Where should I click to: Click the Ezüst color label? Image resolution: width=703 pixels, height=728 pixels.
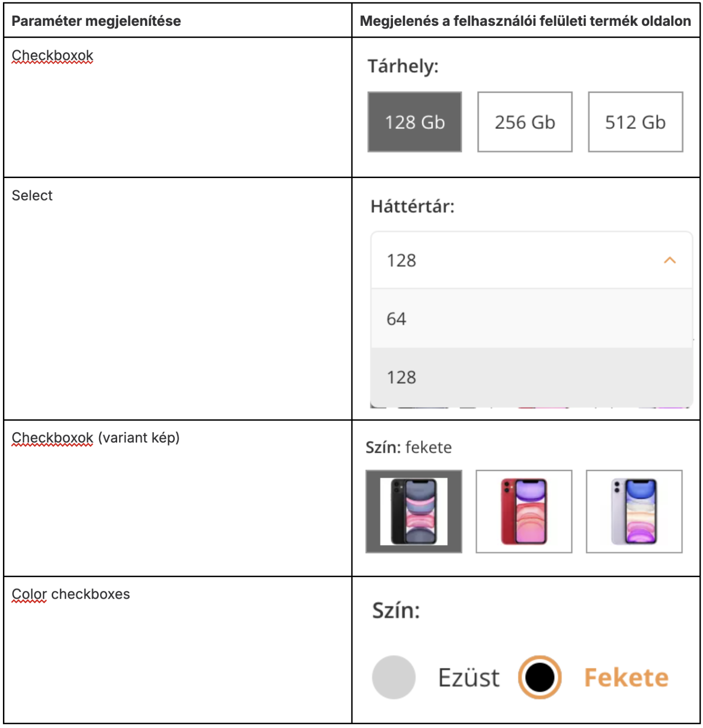tap(469, 678)
